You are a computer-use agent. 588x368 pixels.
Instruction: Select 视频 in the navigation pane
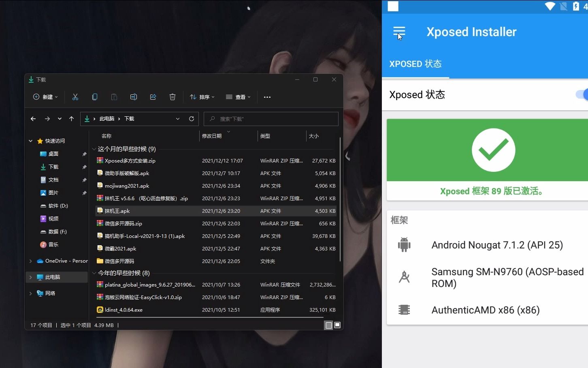(53, 219)
